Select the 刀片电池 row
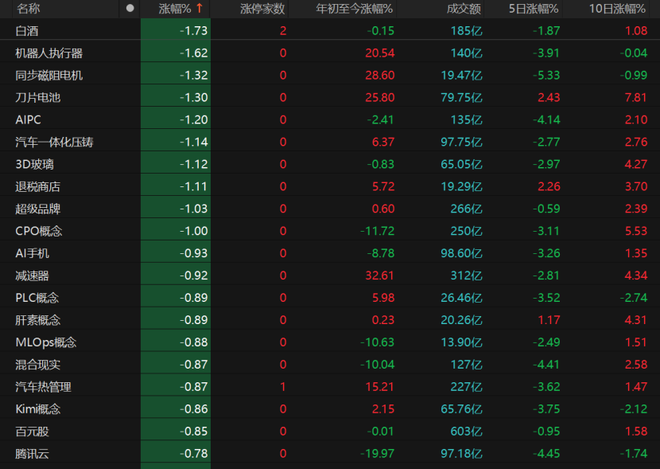This screenshot has height=469, width=660. [x=38, y=97]
